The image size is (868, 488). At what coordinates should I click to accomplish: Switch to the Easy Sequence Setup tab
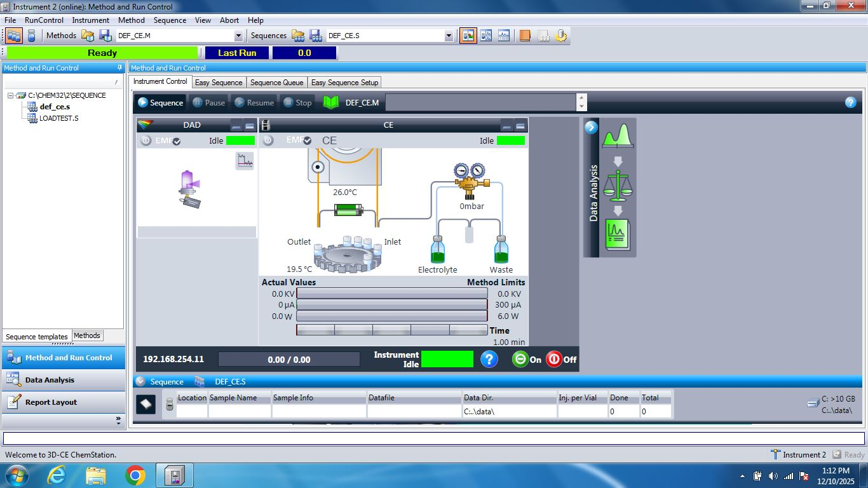(x=344, y=82)
